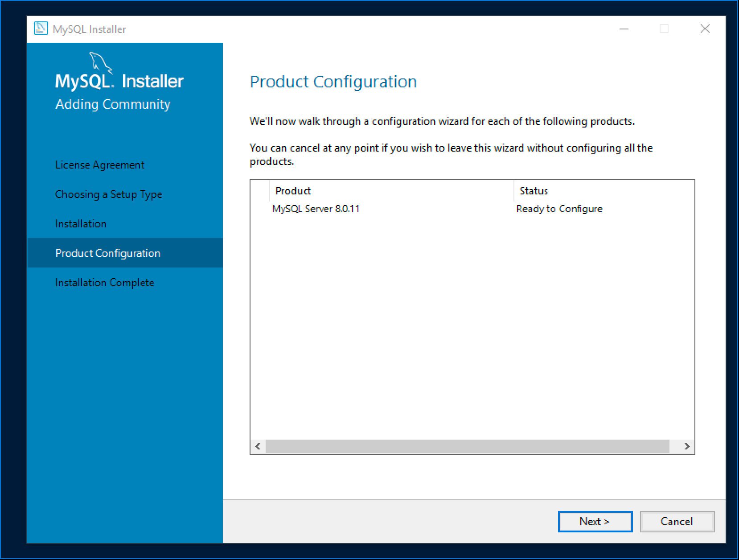Click the blank first column header
The width and height of the screenshot is (739, 560).
point(260,191)
